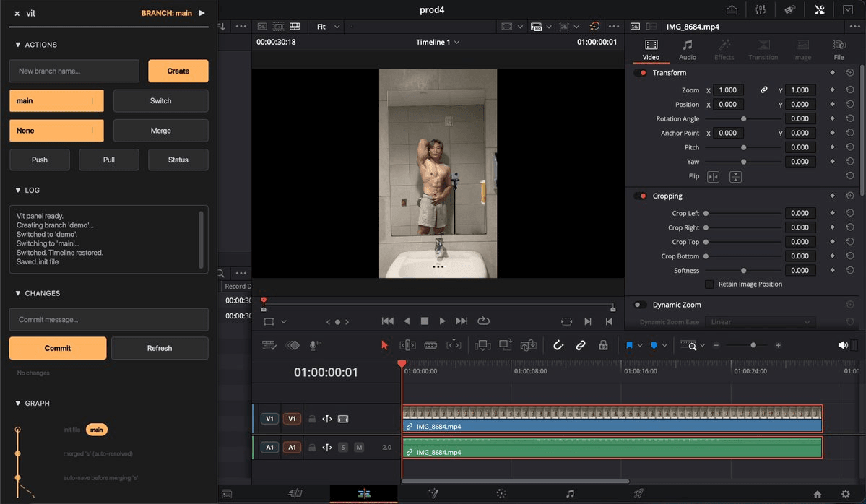The height and width of the screenshot is (504, 866).
Task: Mute audio track A1
Action: coord(359,447)
